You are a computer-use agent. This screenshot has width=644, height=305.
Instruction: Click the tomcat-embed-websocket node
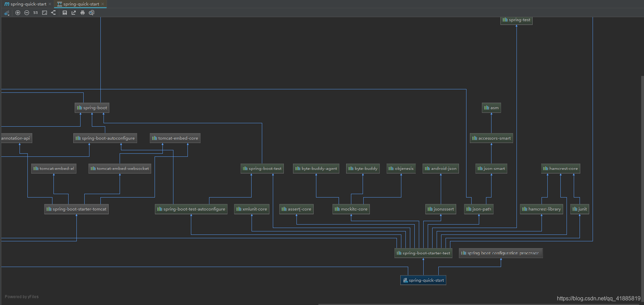(120, 168)
